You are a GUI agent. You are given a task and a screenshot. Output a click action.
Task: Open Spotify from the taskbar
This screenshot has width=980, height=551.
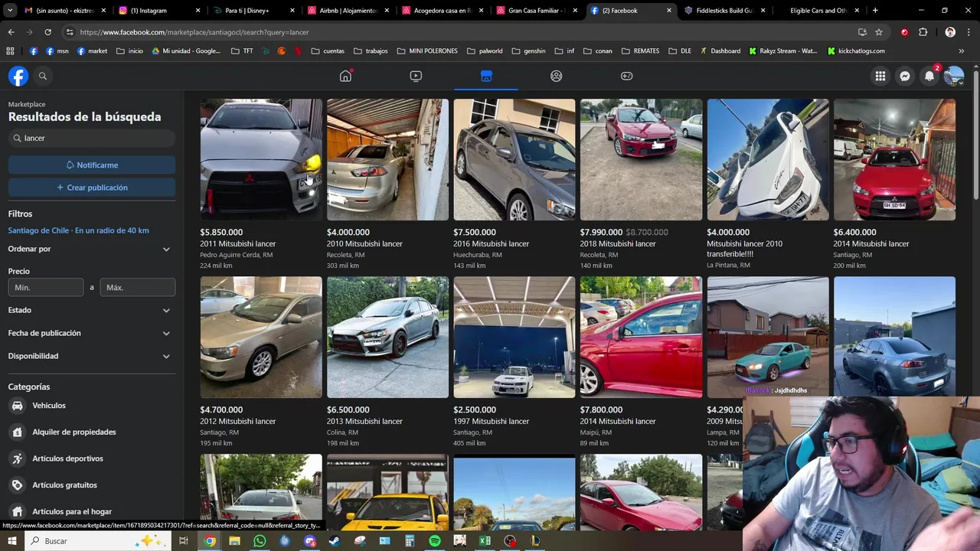(x=435, y=541)
